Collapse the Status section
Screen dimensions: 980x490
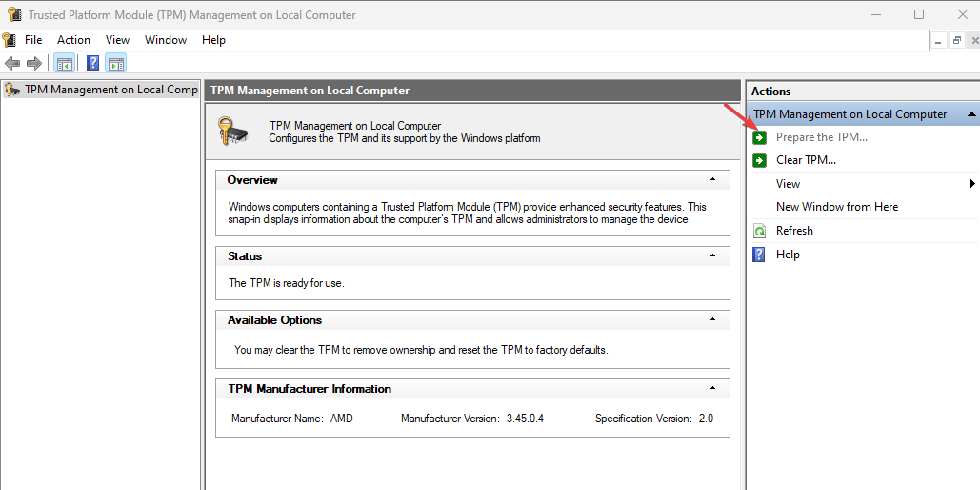(712, 255)
